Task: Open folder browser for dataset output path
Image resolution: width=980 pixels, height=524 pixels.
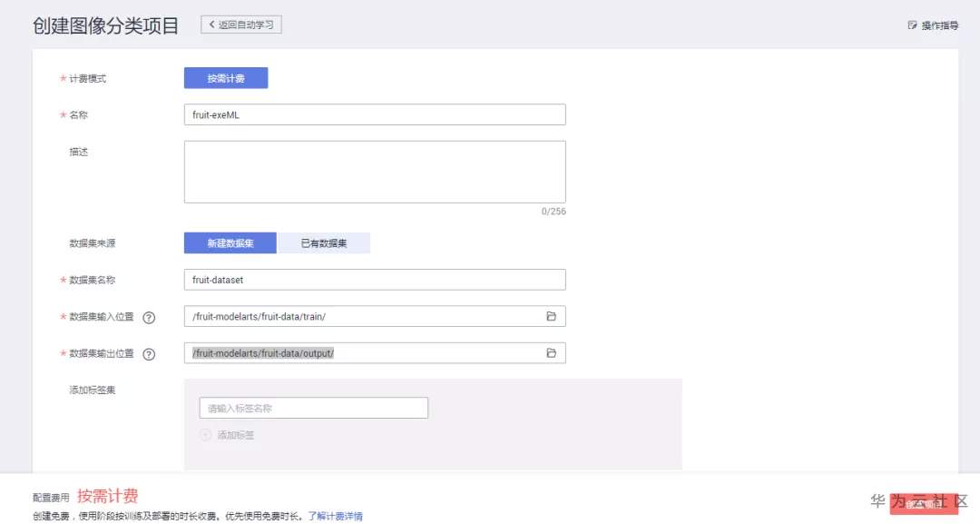Action: 552,353
